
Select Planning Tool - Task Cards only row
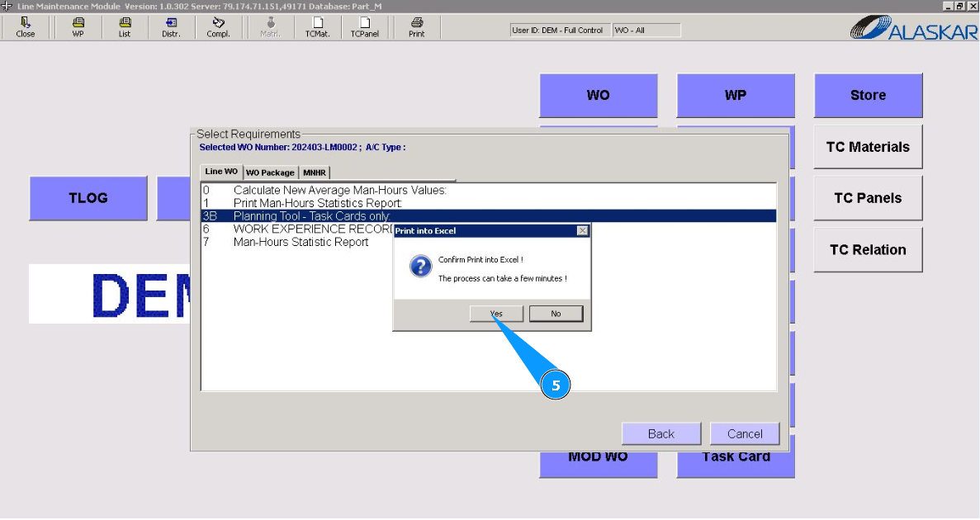[488, 216]
